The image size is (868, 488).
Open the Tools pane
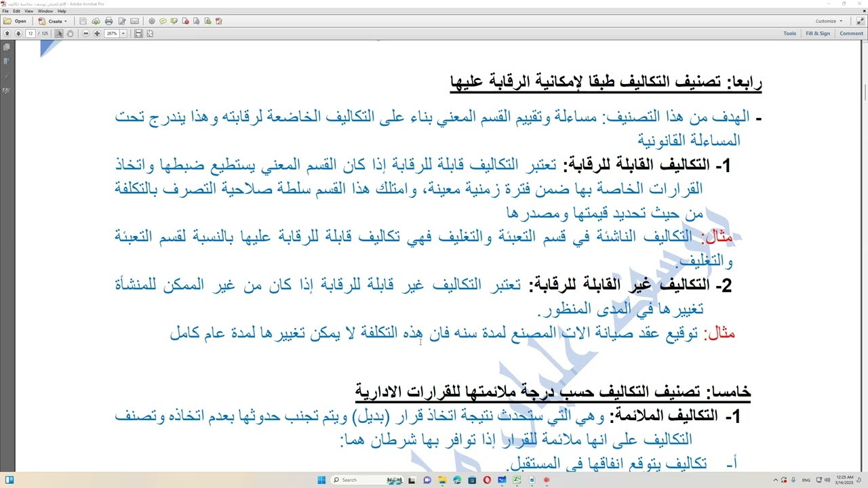point(789,33)
